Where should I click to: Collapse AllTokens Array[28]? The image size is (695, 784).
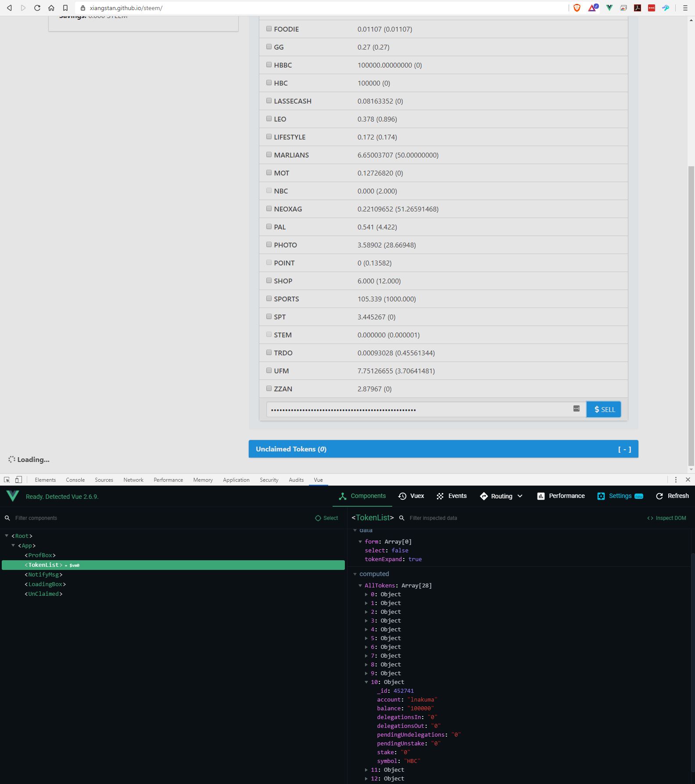[360, 586]
